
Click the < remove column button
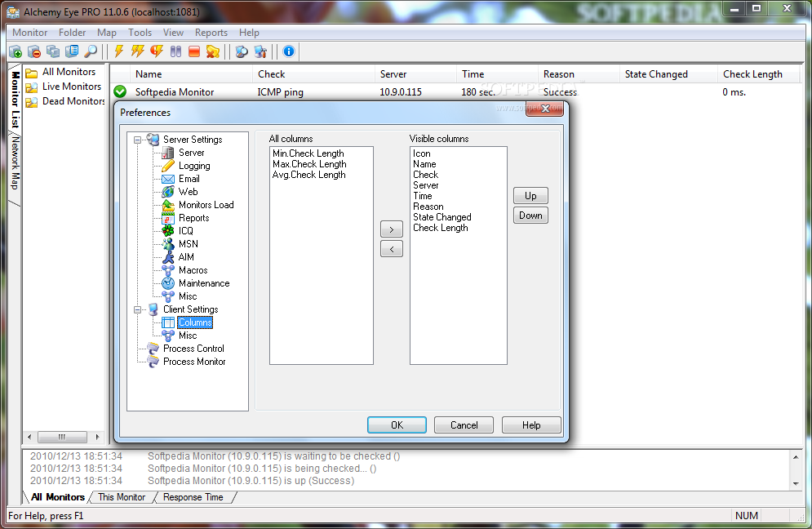pos(392,249)
